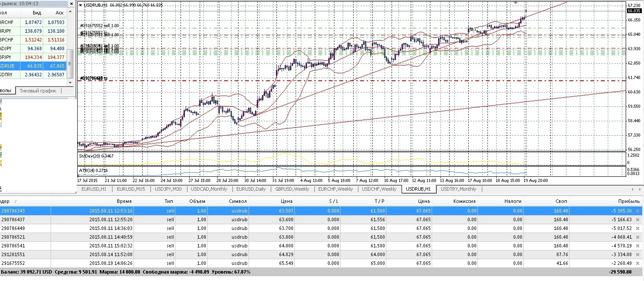This screenshot has width=644, height=281.
Task: Switch to the EURUSD,Daily chart tab
Action: tap(251, 189)
